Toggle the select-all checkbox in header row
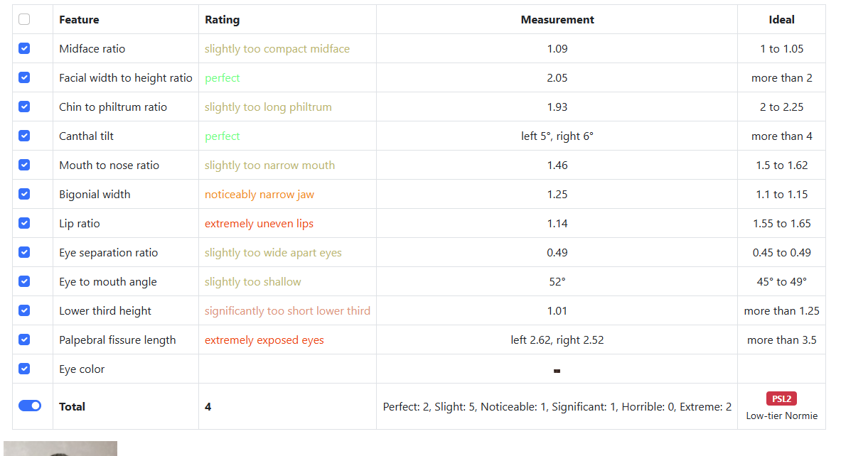Image resolution: width=868 pixels, height=456 pixels. coord(24,19)
